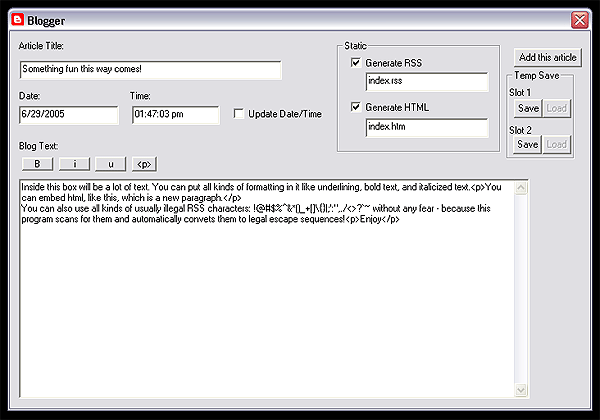Click the Add this article button

(546, 58)
